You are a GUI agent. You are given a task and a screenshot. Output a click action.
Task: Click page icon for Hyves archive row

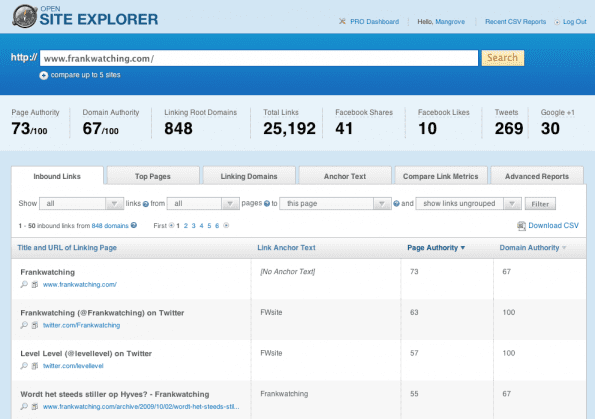(x=35, y=406)
